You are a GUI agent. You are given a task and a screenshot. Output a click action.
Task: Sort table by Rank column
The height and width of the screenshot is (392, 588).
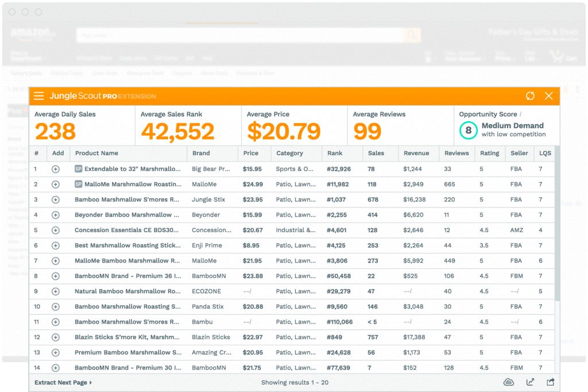pos(335,153)
